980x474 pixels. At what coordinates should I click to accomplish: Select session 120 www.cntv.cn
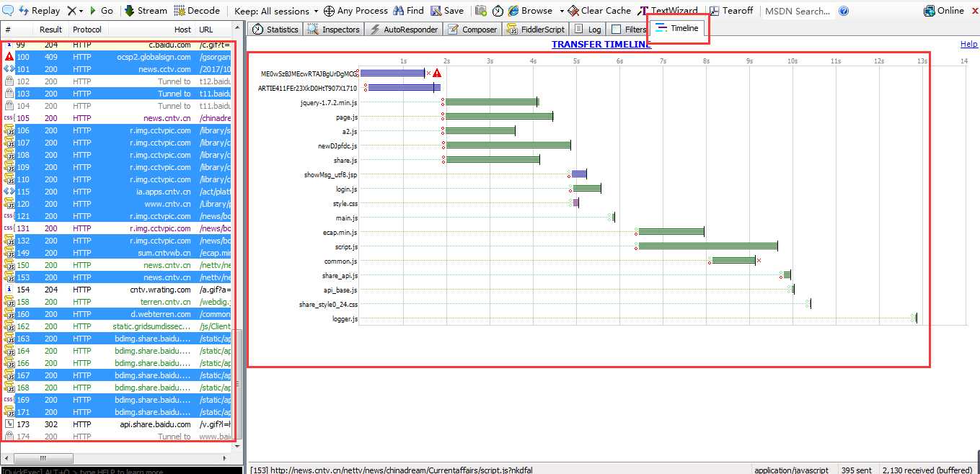117,204
